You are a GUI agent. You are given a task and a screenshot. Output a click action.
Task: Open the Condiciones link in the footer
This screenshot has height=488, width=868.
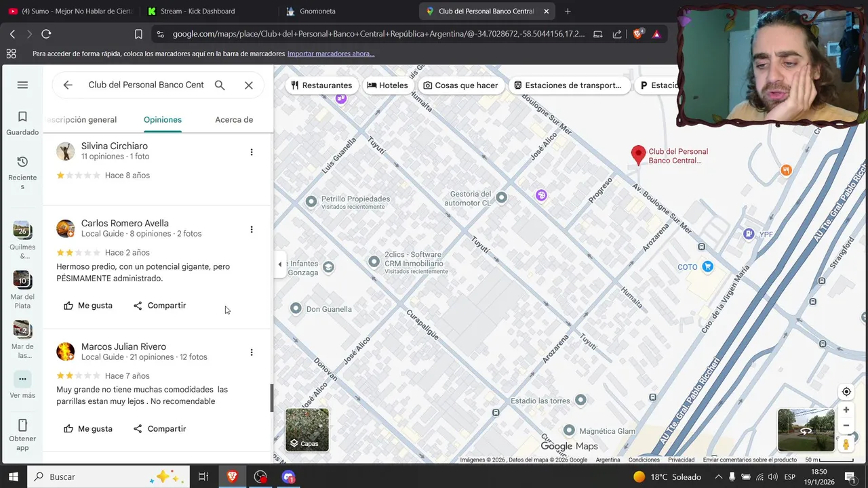(644, 460)
